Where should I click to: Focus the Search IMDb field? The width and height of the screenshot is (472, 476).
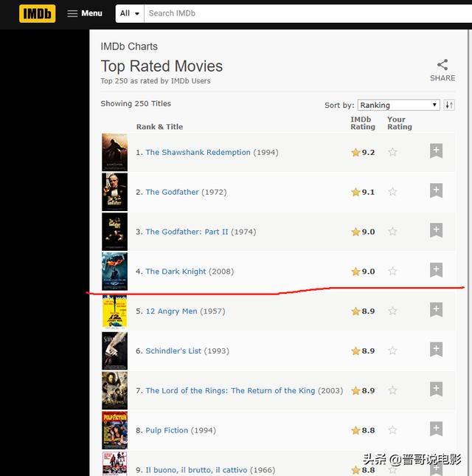308,13
